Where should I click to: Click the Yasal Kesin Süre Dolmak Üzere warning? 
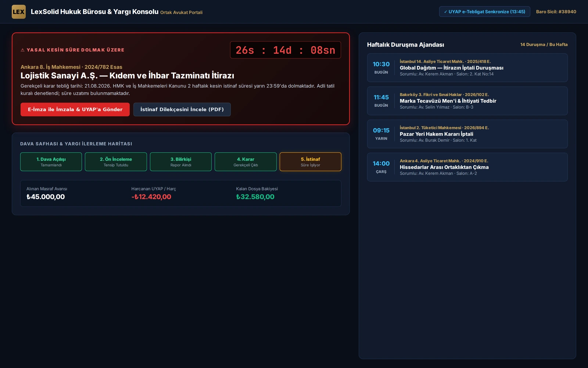[72, 50]
